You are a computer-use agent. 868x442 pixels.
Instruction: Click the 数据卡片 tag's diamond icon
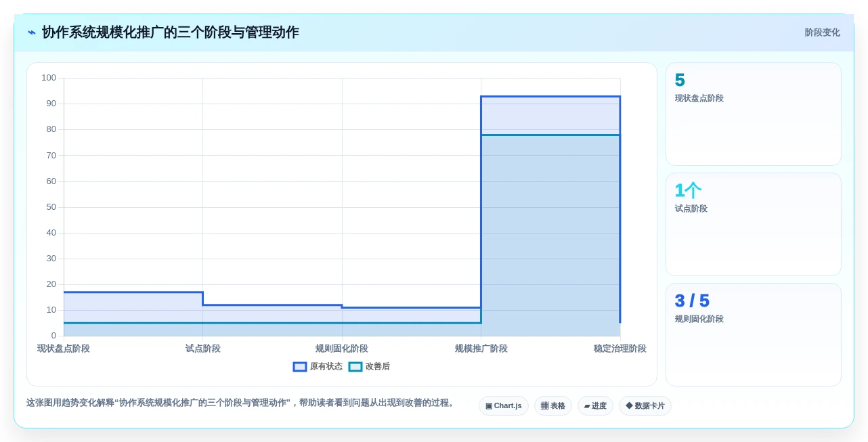point(629,405)
